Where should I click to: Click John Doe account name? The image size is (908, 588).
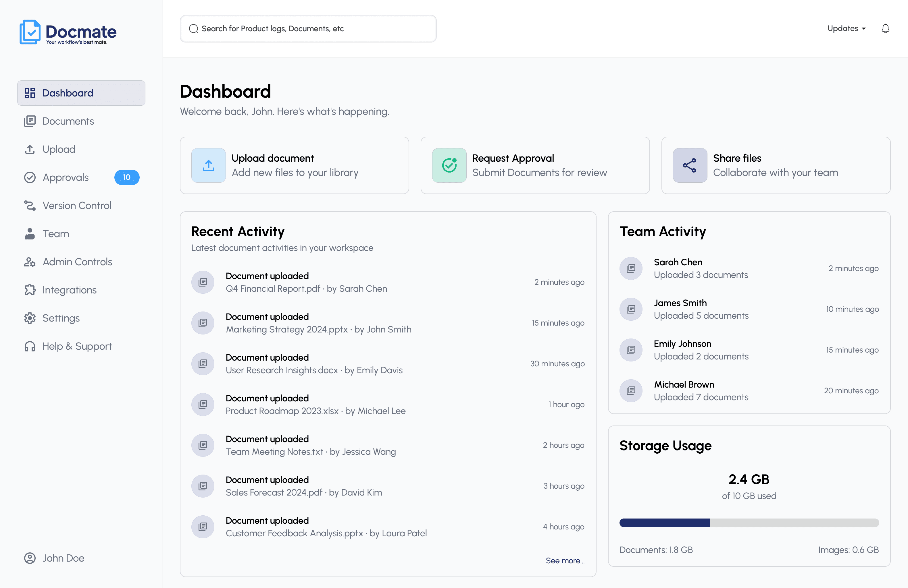(x=63, y=558)
